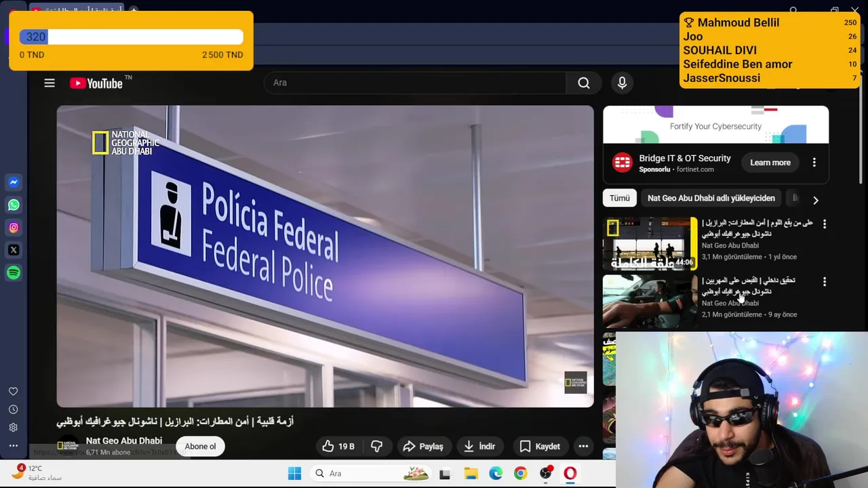This screenshot has height=488, width=868.
Task: Open more actions menu beside Kaydet
Action: pos(583,446)
